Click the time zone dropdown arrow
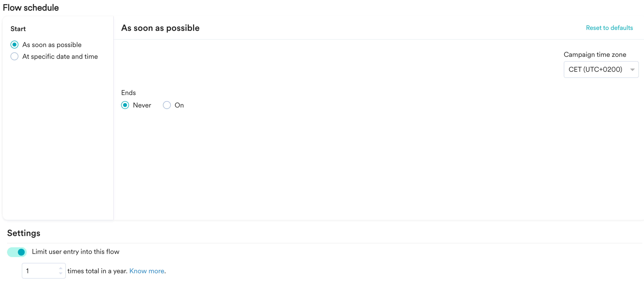The height and width of the screenshot is (284, 644). (632, 70)
